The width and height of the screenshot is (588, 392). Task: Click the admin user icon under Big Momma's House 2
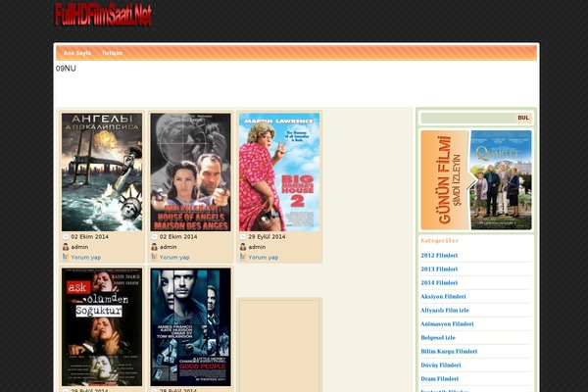(243, 247)
